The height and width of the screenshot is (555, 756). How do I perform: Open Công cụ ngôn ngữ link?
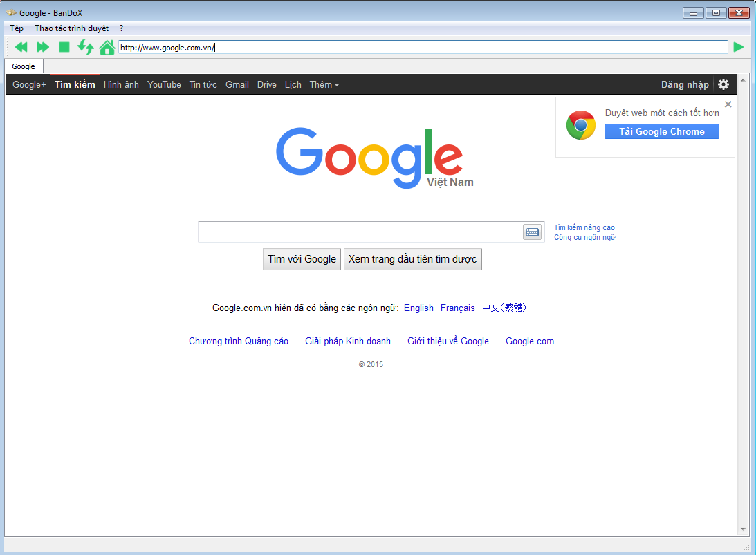click(584, 237)
